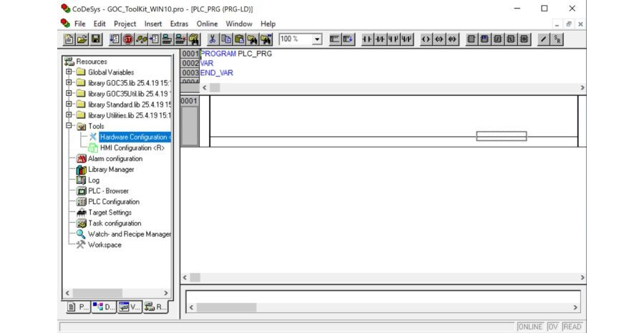Screen dimensions: 644x333
Task: Click the Set/Reset SR toolbar icon
Action: [x=556, y=39]
